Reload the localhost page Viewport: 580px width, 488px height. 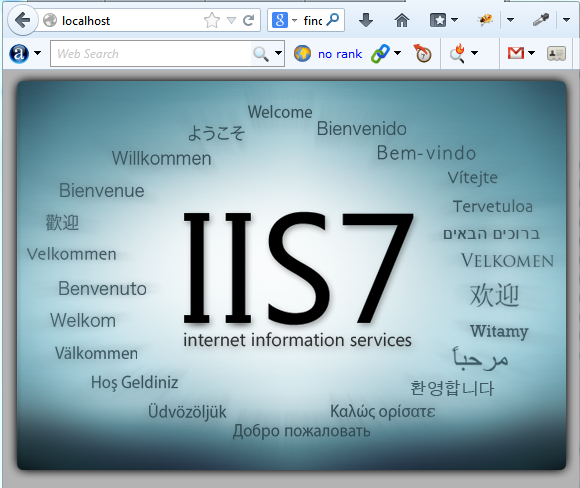(249, 20)
